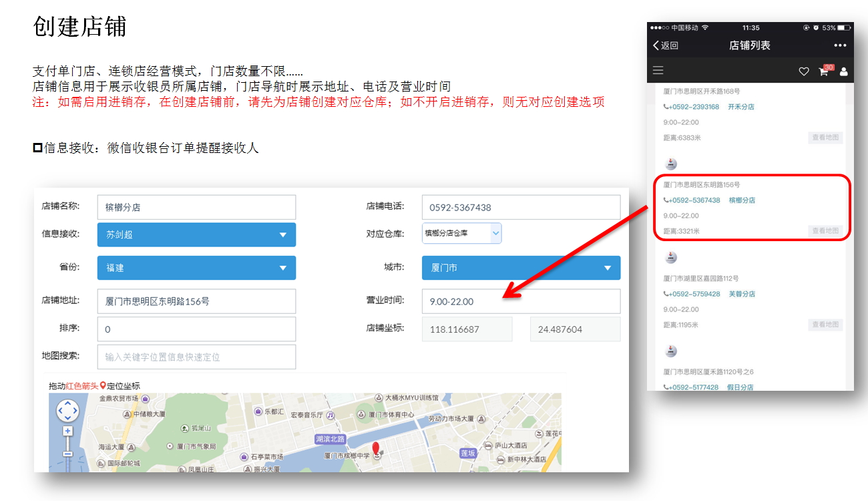The height and width of the screenshot is (501, 868).
Task: Click the red location pin on the map
Action: click(x=376, y=448)
